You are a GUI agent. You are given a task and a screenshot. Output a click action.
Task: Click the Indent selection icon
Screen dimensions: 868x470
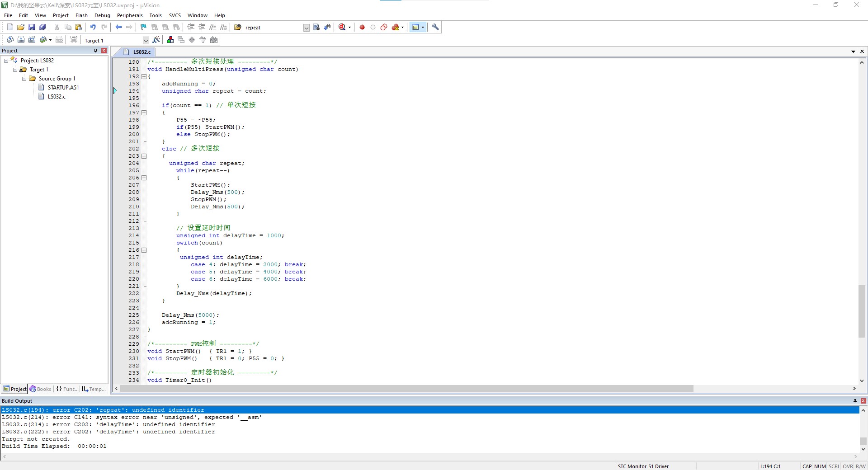191,27
